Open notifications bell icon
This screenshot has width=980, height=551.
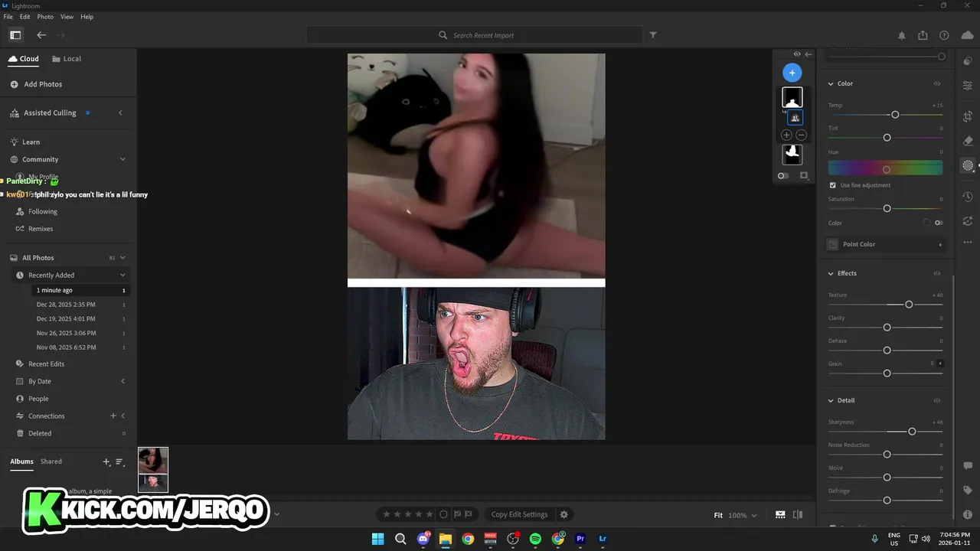[x=902, y=35]
